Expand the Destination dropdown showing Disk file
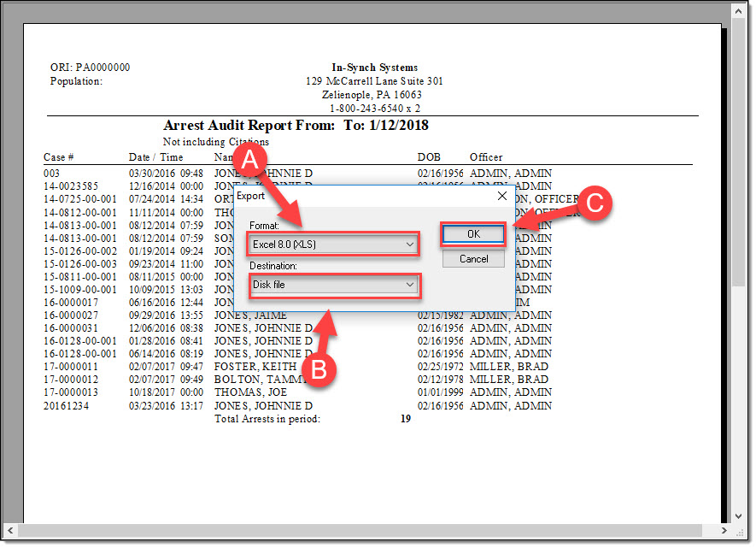The image size is (756, 548). pyautogui.click(x=333, y=285)
